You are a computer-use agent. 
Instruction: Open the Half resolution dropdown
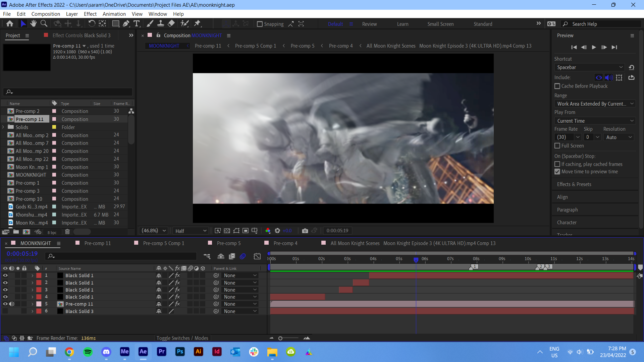[x=190, y=231]
